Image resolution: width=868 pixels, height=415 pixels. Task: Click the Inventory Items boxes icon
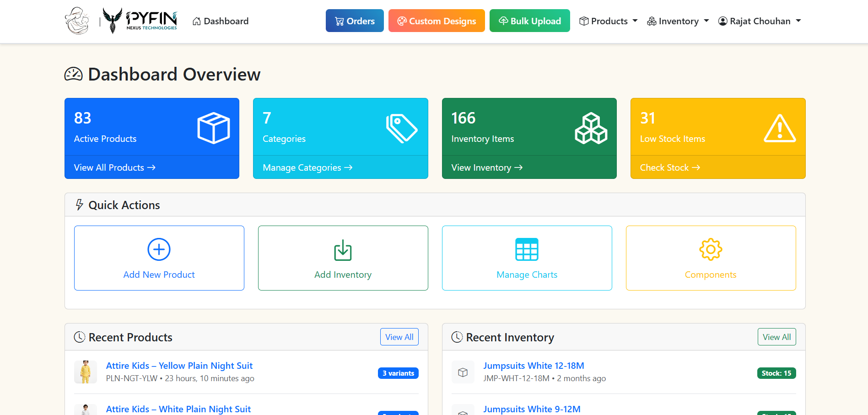point(591,129)
